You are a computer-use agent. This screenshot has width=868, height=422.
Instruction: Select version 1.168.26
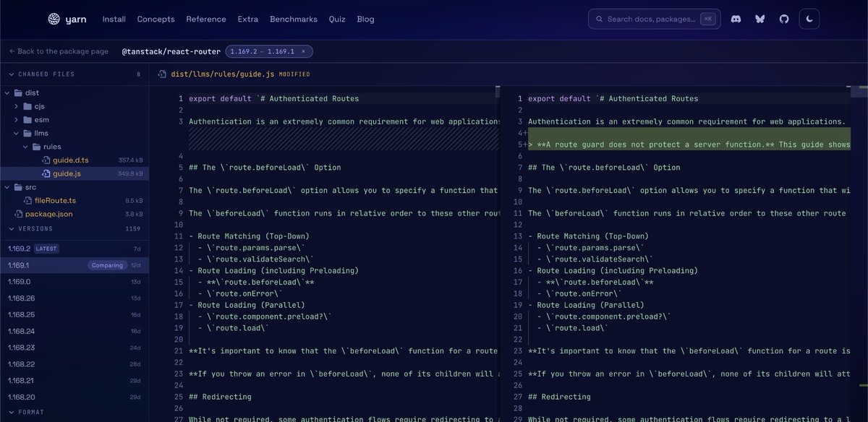(x=75, y=298)
